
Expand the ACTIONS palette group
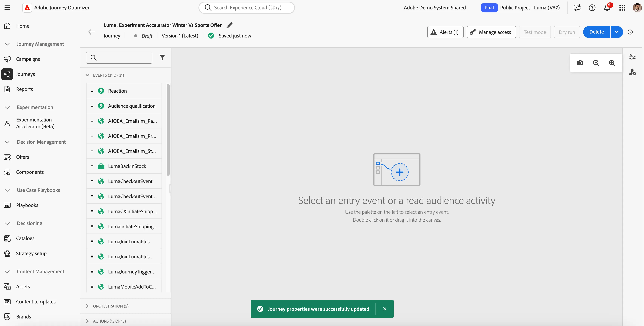(87, 321)
